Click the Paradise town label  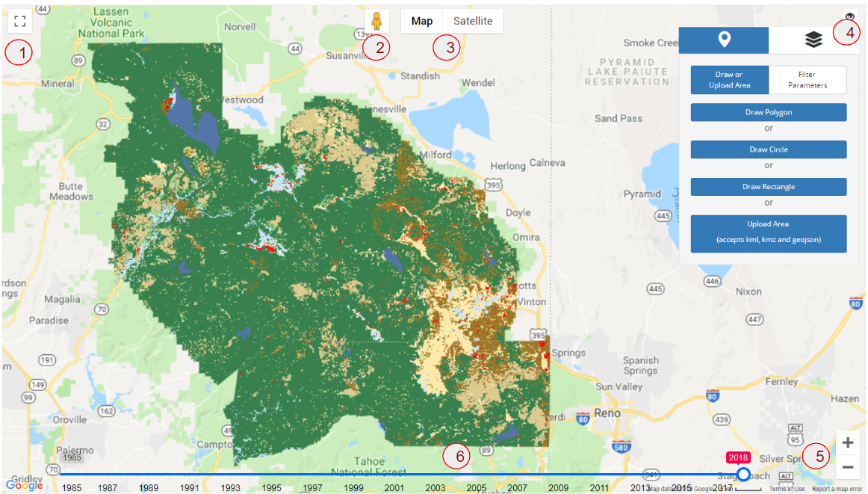tap(49, 320)
